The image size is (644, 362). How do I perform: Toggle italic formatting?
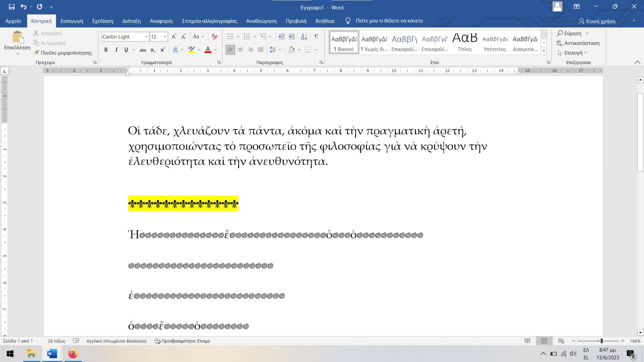(116, 50)
